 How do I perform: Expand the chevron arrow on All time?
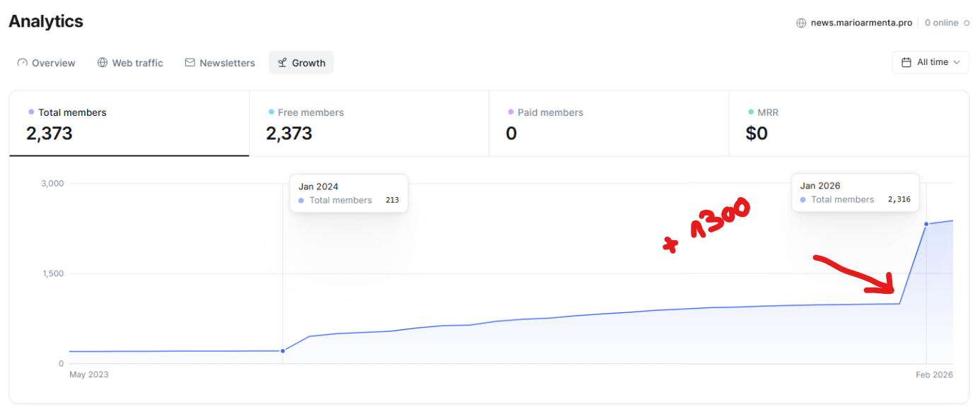957,62
